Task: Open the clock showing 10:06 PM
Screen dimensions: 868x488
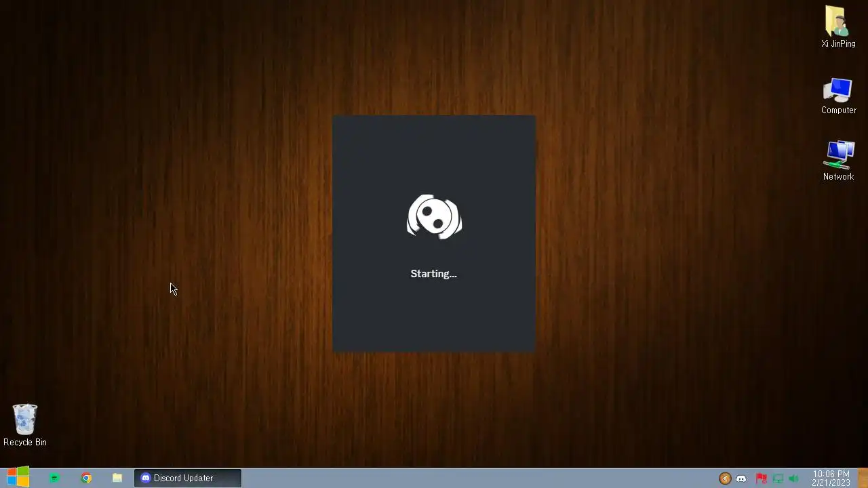Action: click(831, 479)
